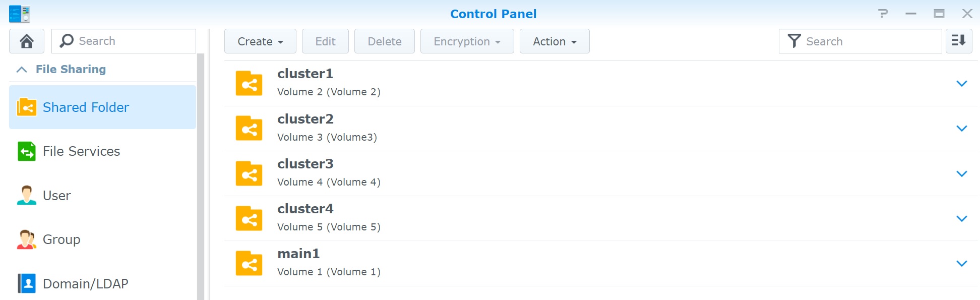980x300 pixels.
Task: Expand the cluster4 folder details
Action: [x=961, y=218]
